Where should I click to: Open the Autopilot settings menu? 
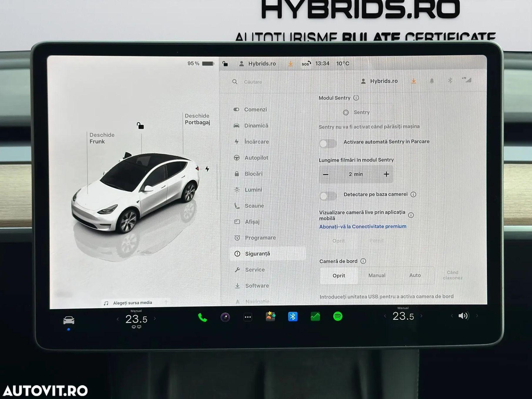[x=256, y=158]
